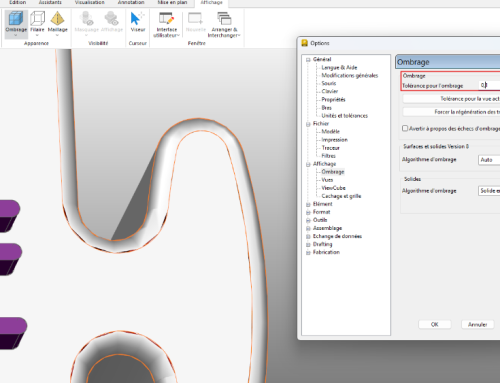Choose the Maillage mesh display icon
500x383 pixels.
pyautogui.click(x=57, y=18)
